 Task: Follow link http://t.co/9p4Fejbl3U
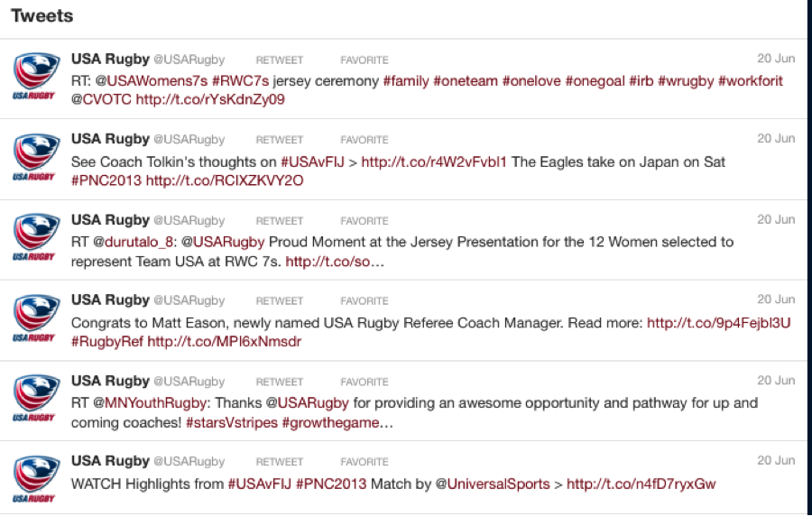tap(719, 323)
